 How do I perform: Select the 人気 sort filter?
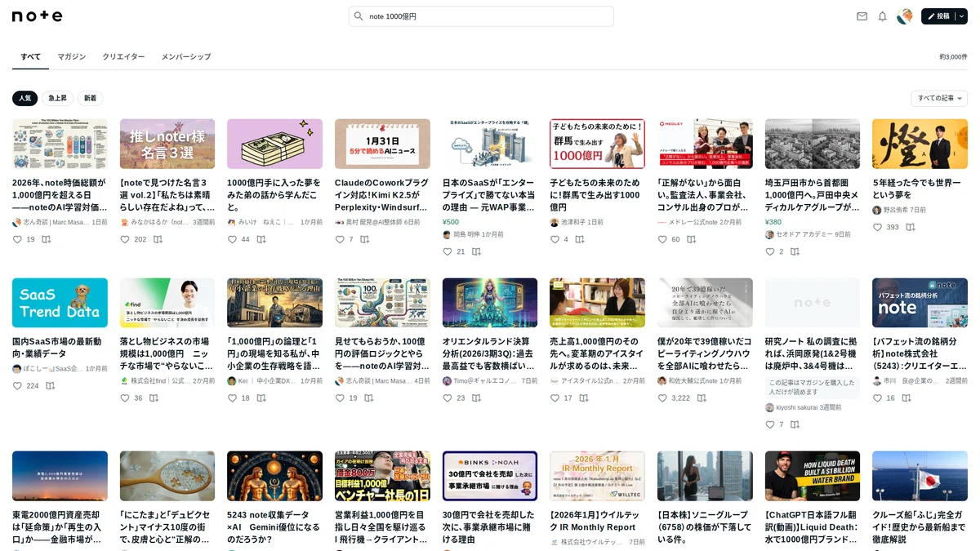(24, 98)
